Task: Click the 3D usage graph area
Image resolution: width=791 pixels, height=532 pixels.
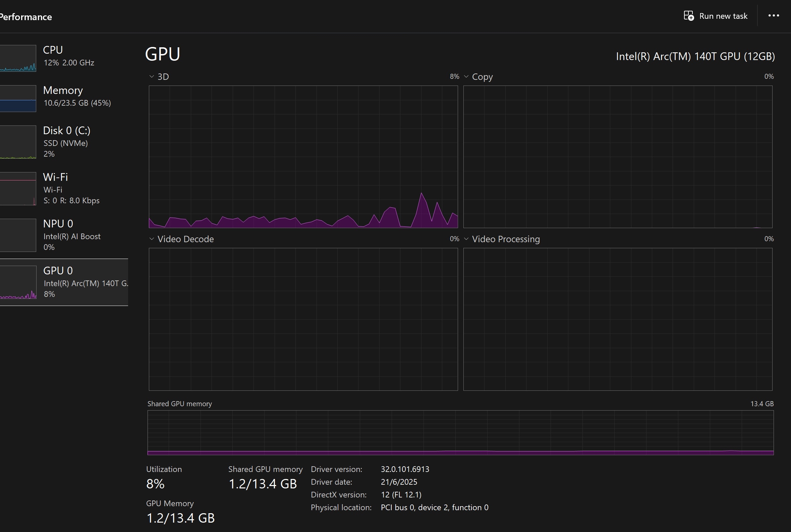Action: pyautogui.click(x=303, y=156)
